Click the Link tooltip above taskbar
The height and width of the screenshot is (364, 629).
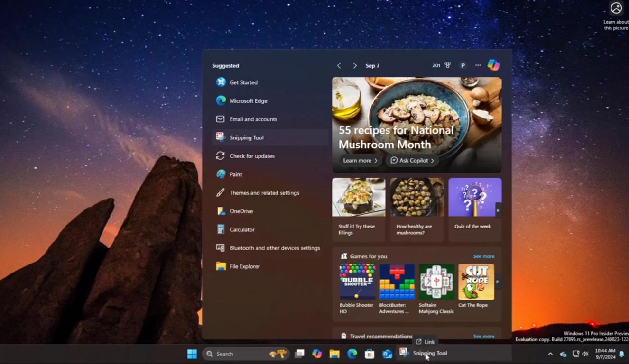pyautogui.click(x=425, y=342)
